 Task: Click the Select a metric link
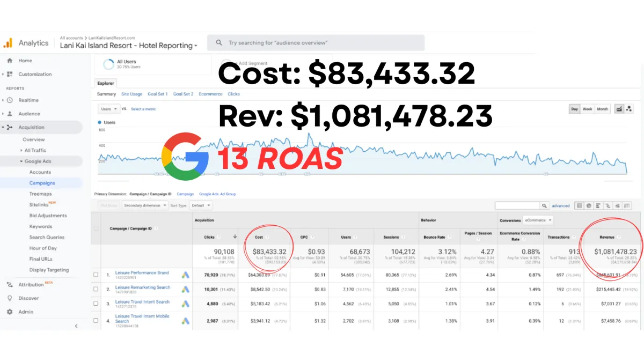144,109
